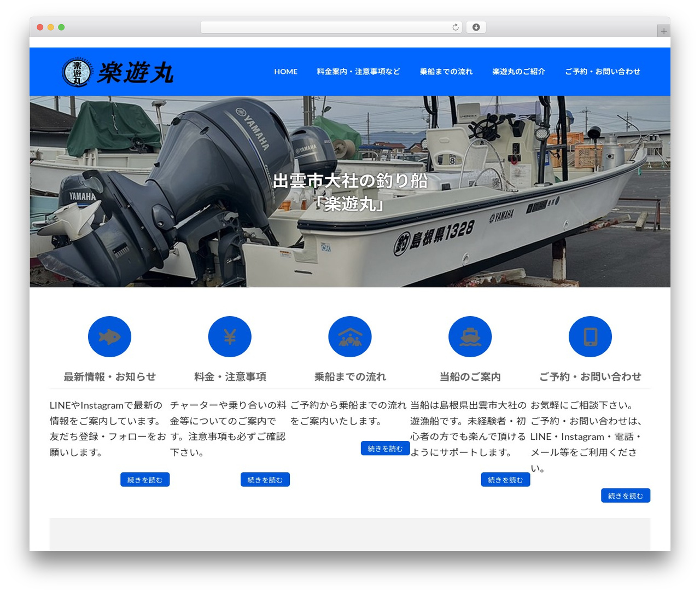
Task: Click the browser download arrow icon
Action: 476,27
